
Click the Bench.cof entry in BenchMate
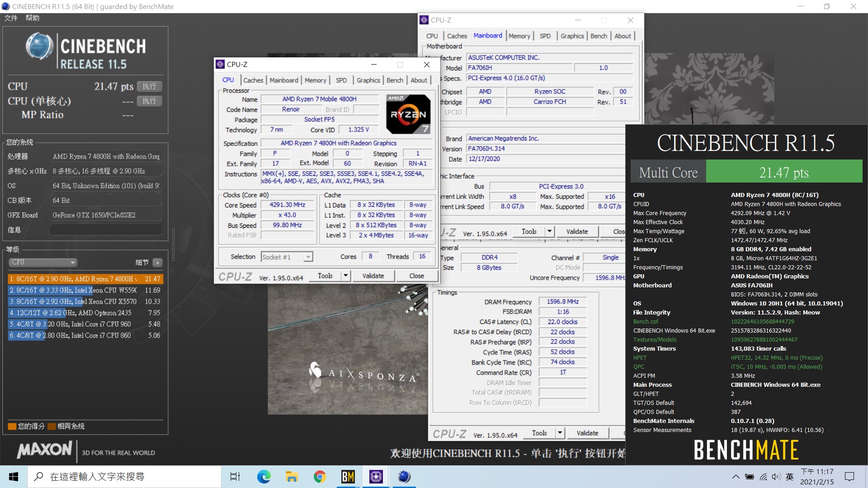point(646,322)
